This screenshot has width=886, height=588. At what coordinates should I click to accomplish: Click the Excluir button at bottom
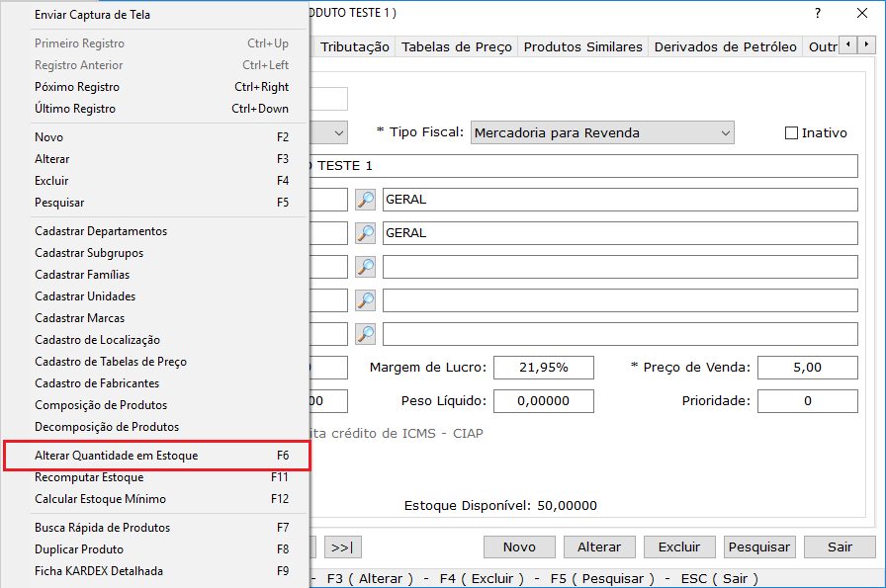pos(679,546)
